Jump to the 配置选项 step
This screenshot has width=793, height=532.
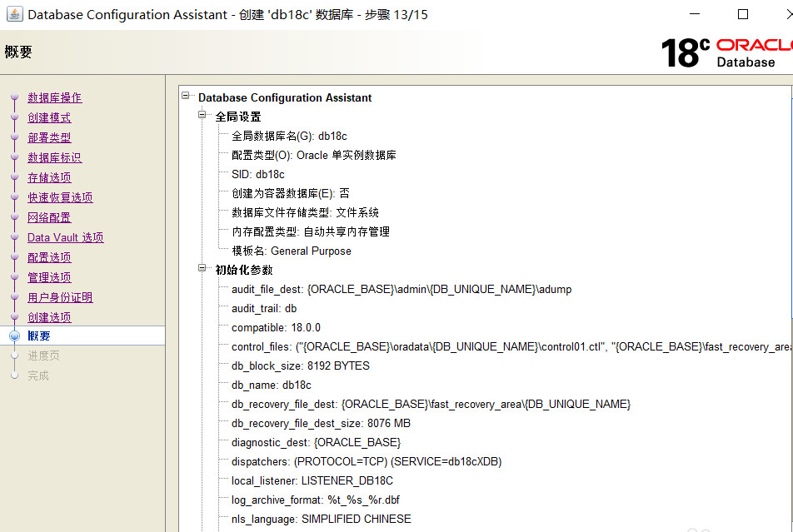pos(49,257)
